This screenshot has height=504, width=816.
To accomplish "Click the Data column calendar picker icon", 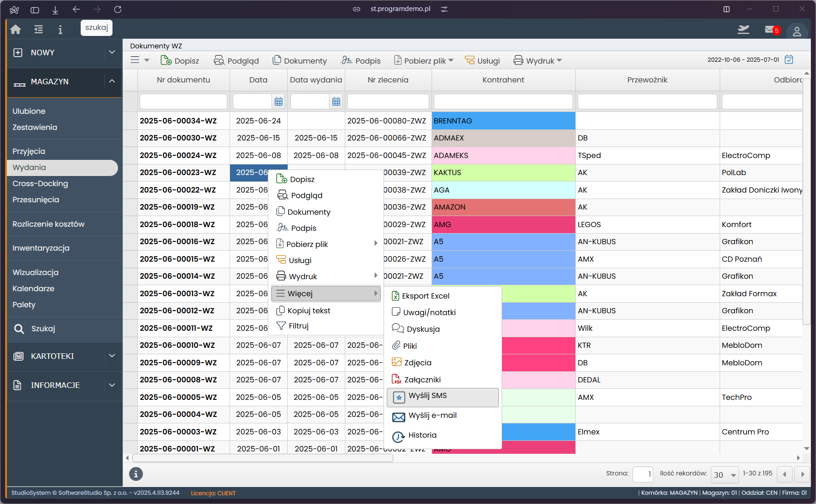I will [x=278, y=101].
